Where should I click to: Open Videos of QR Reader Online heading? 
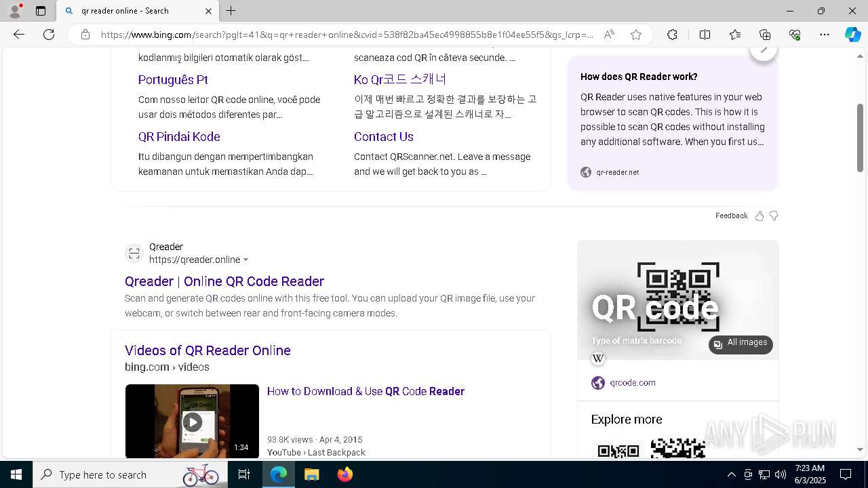tap(208, 350)
